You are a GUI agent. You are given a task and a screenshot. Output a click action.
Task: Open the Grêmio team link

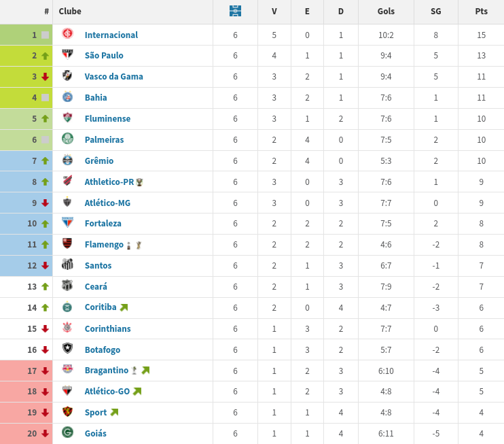tap(99, 160)
